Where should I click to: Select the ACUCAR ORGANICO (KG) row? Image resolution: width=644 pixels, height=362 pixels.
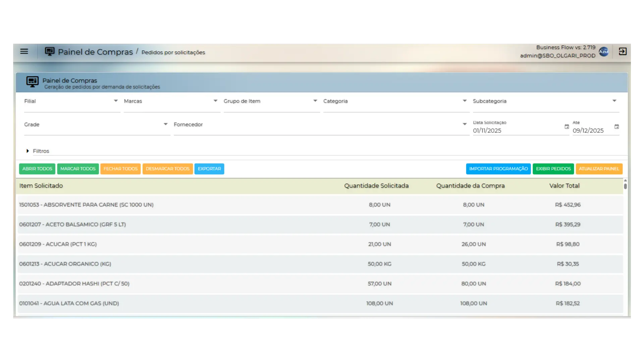pos(65,264)
